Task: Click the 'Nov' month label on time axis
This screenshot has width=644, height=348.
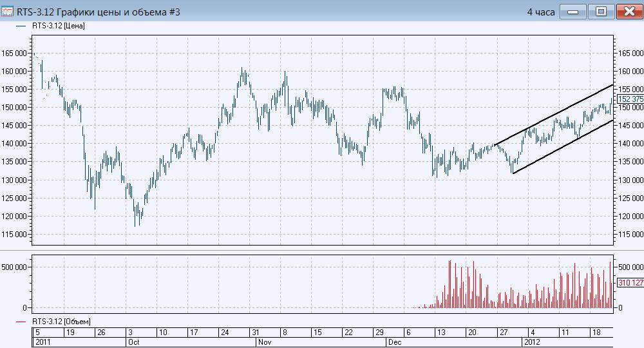Action: [x=265, y=342]
